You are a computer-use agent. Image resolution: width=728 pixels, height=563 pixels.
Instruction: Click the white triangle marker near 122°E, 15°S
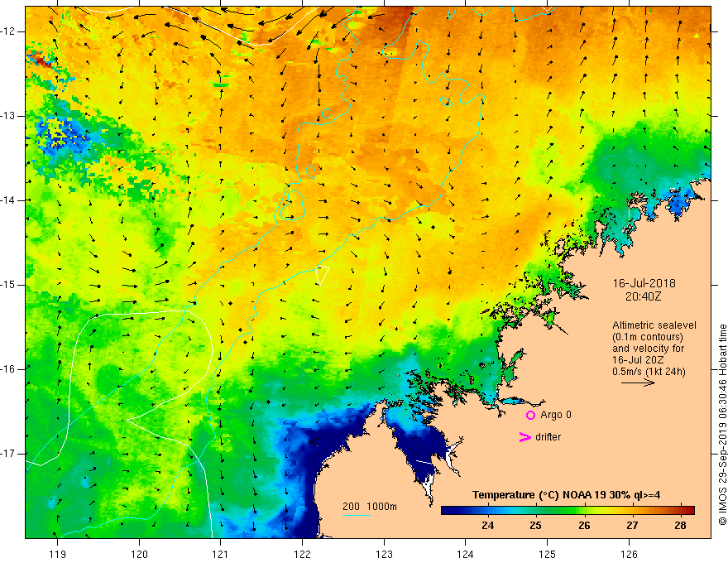point(323,275)
